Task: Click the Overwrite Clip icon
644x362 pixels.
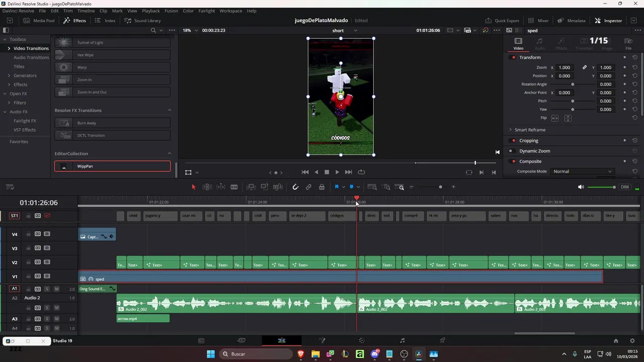Action: (264, 187)
